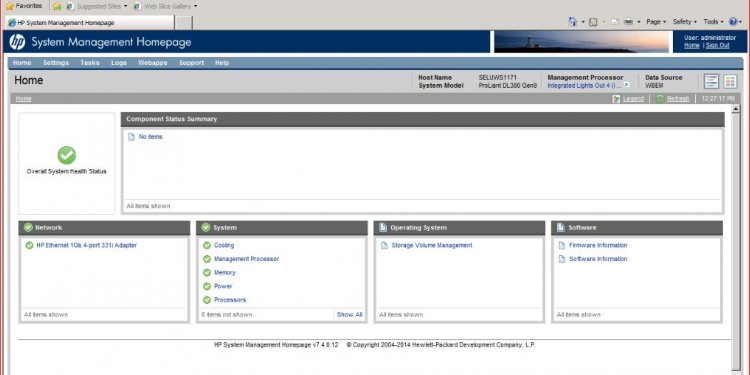Open the Webapps menu
Image resolution: width=750 pixels, height=375 pixels.
[x=153, y=63]
